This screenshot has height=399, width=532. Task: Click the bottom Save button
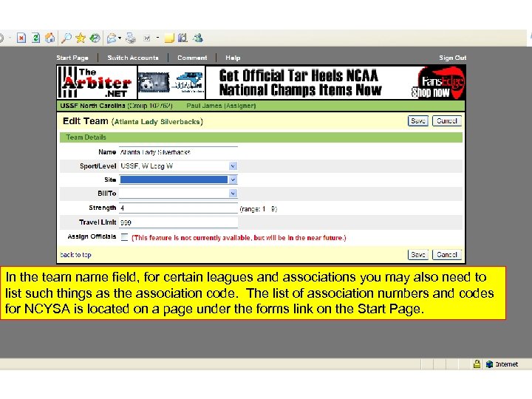pyautogui.click(x=418, y=254)
